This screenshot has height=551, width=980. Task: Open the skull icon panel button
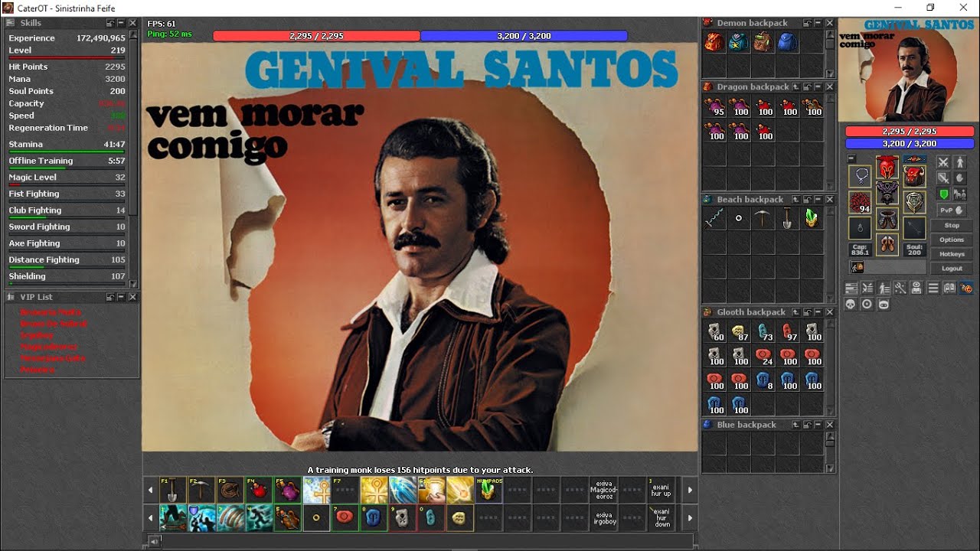(851, 304)
